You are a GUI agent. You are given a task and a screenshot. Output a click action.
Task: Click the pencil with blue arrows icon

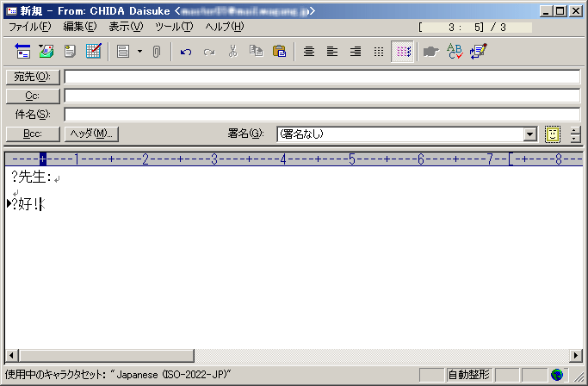(478, 52)
